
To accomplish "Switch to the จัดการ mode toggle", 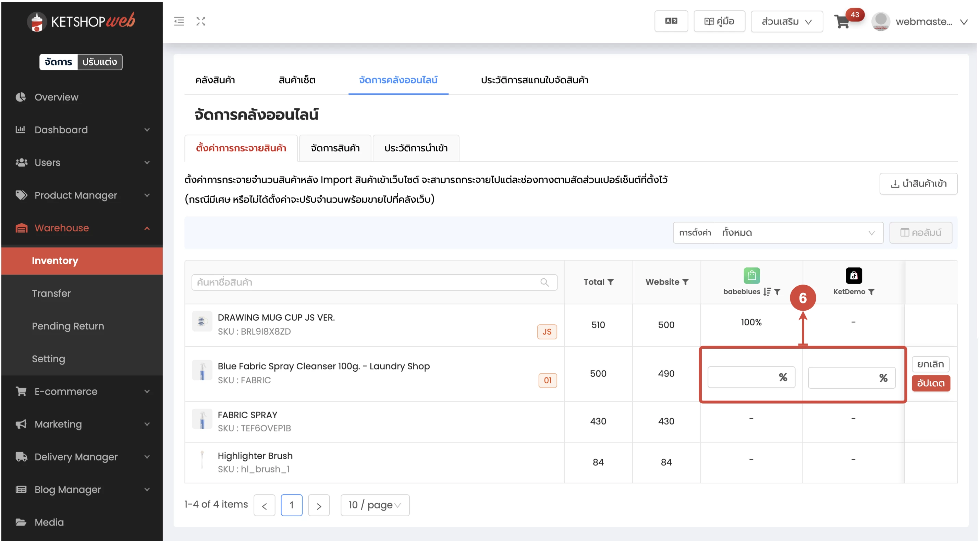I will point(58,62).
